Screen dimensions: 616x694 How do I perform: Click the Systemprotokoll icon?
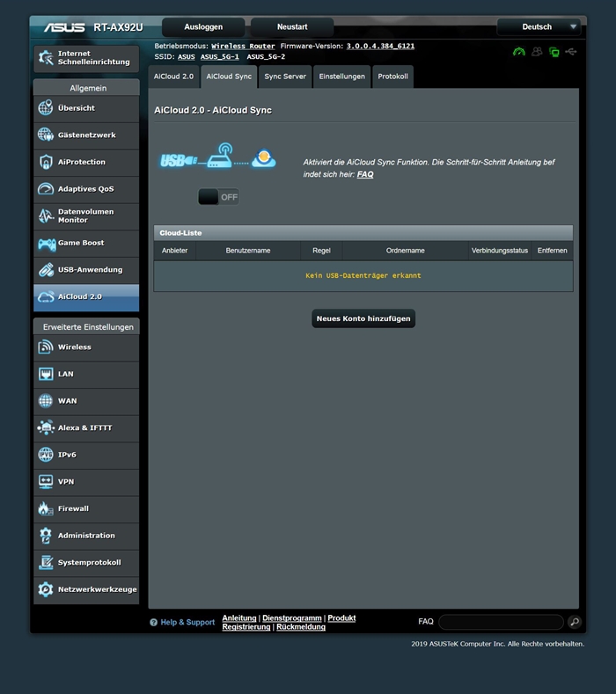tap(46, 563)
